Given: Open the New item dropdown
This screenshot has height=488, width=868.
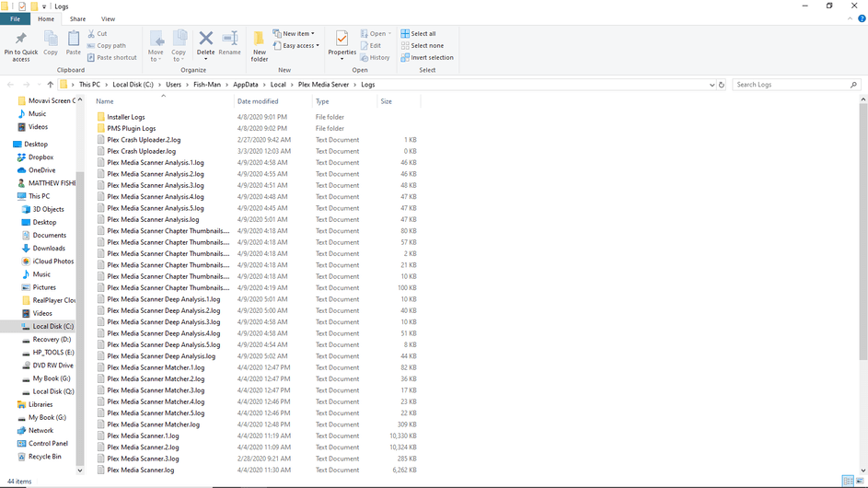Looking at the screenshot, I should [294, 34].
